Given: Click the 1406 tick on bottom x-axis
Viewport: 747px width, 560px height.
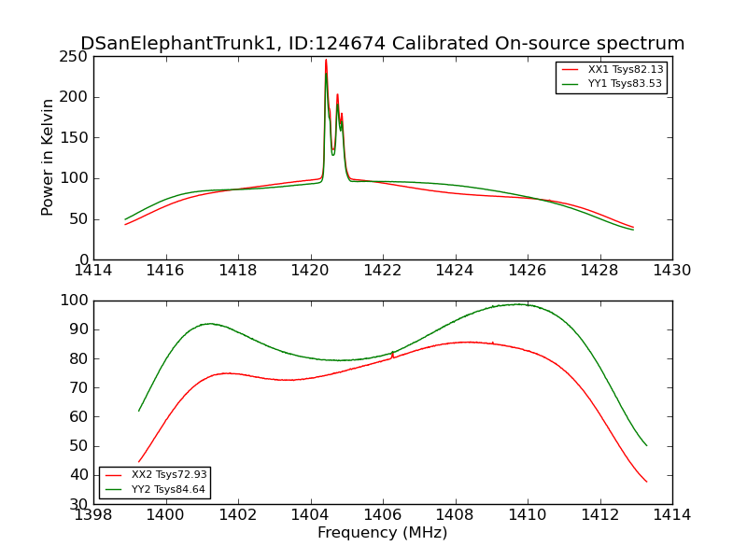Looking at the screenshot, I should pos(383,515).
